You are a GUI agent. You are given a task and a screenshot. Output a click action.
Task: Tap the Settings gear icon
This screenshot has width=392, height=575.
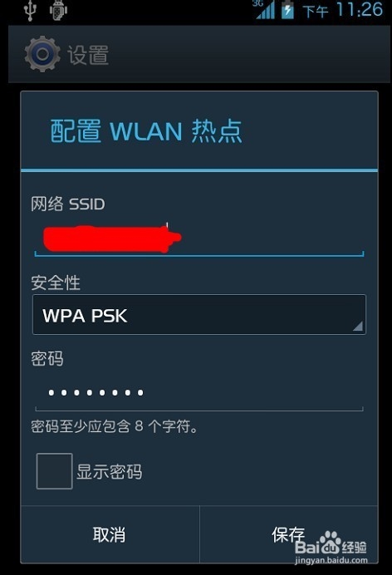coord(42,54)
